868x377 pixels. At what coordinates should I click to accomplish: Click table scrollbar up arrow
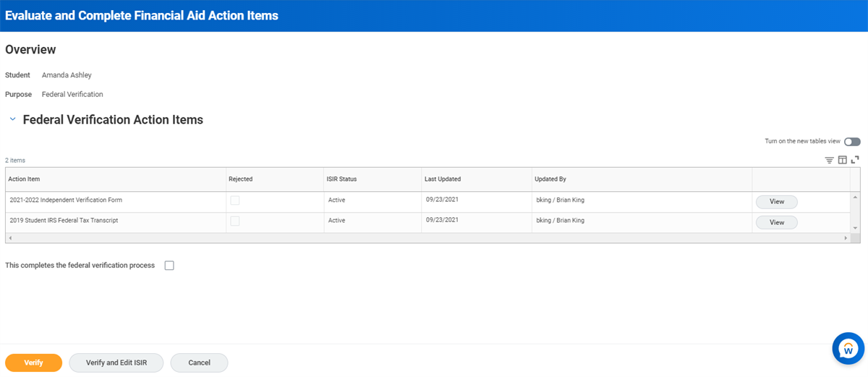click(856, 197)
